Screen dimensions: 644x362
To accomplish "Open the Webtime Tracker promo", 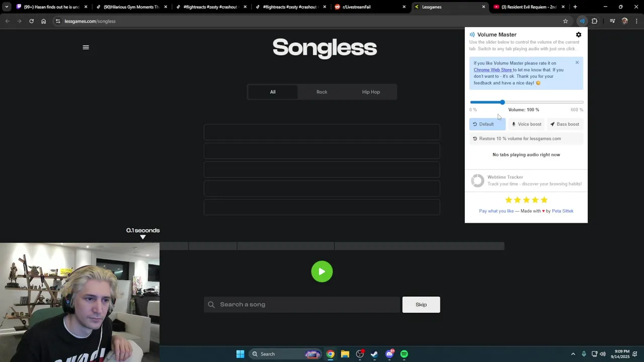I will tap(526, 180).
